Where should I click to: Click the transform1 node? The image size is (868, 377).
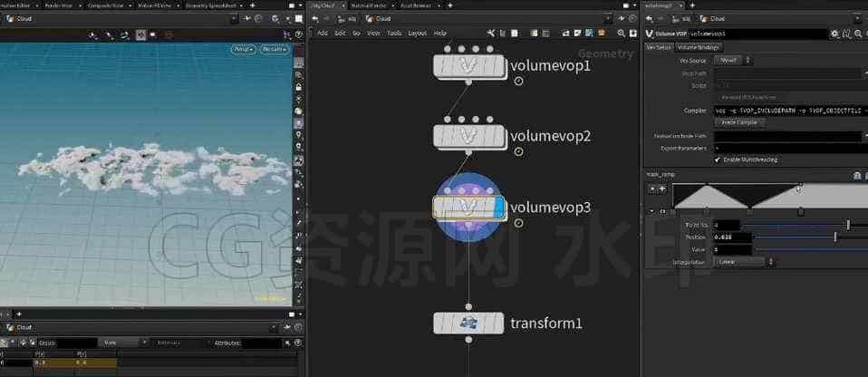[468, 323]
